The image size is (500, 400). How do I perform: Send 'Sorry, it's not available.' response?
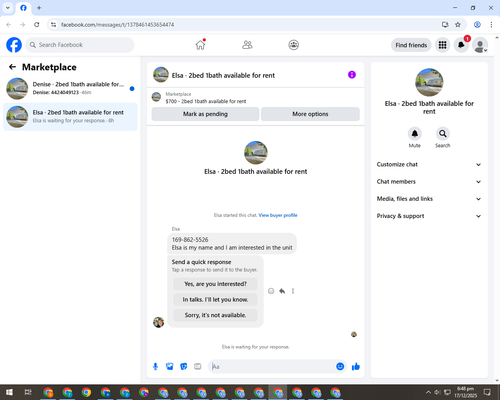coord(215,315)
